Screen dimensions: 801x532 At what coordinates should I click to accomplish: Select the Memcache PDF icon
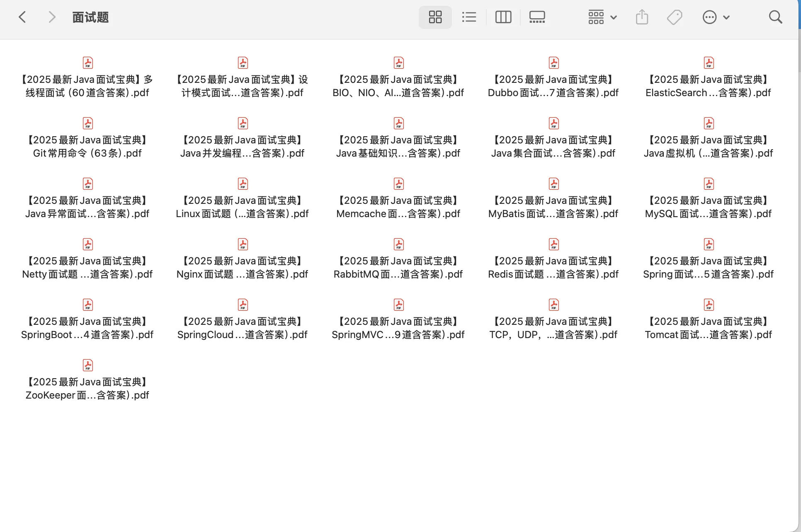pos(398,184)
